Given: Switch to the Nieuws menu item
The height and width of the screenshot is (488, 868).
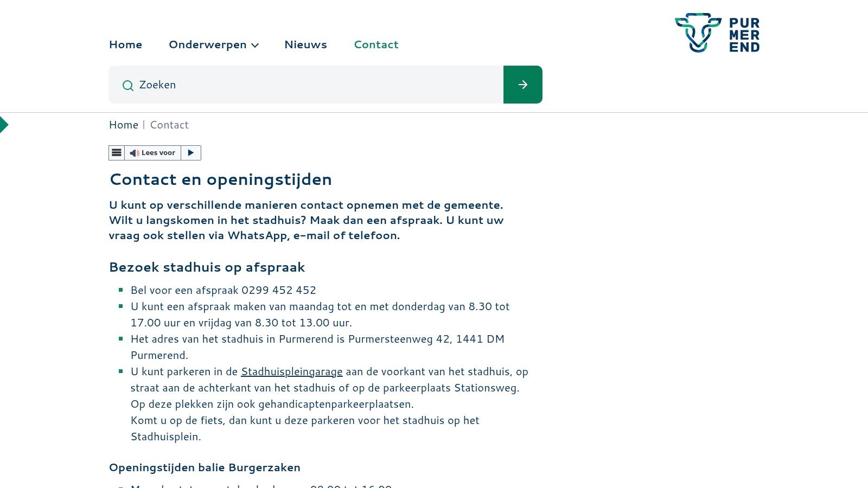Looking at the screenshot, I should click(x=305, y=44).
